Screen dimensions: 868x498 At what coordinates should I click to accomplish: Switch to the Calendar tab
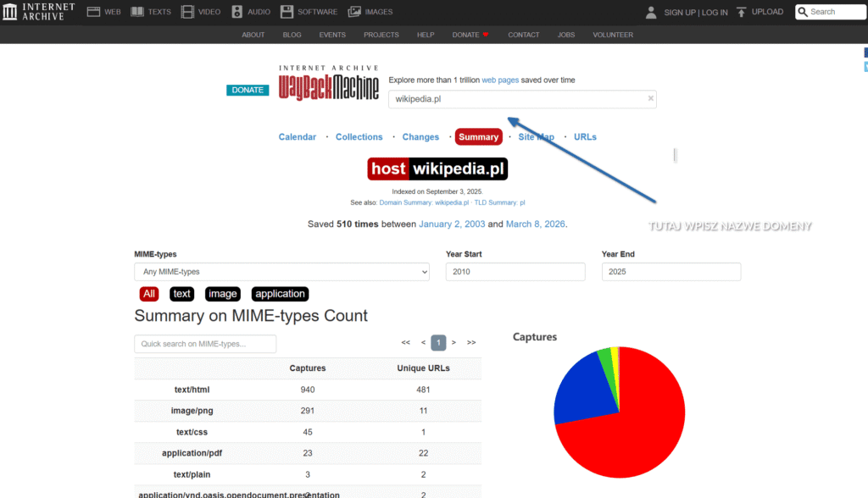point(297,137)
